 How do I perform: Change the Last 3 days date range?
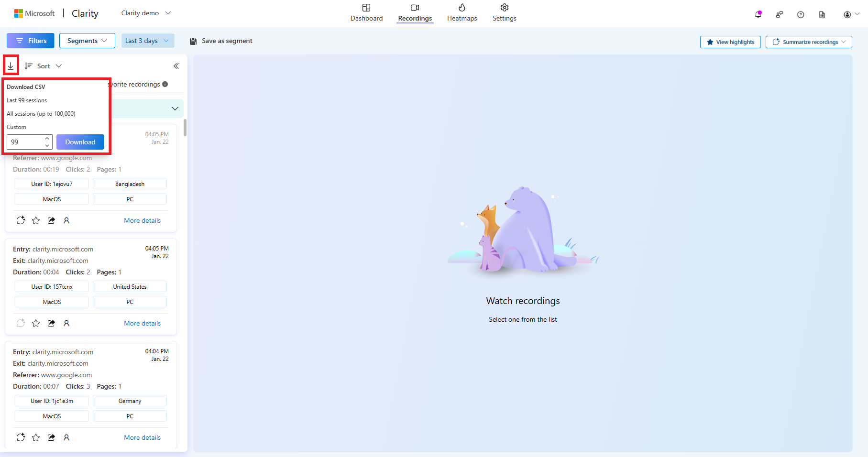[x=148, y=41]
